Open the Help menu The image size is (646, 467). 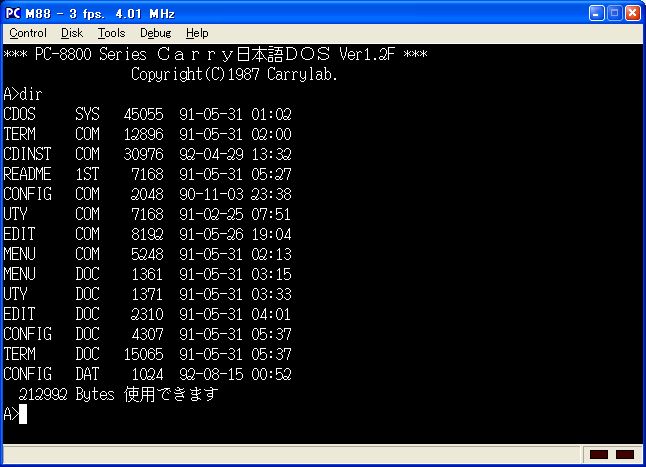(x=198, y=33)
